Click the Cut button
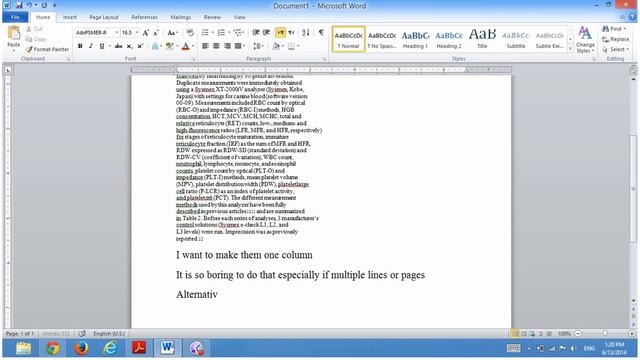The height and width of the screenshot is (360, 640). pyautogui.click(x=34, y=29)
